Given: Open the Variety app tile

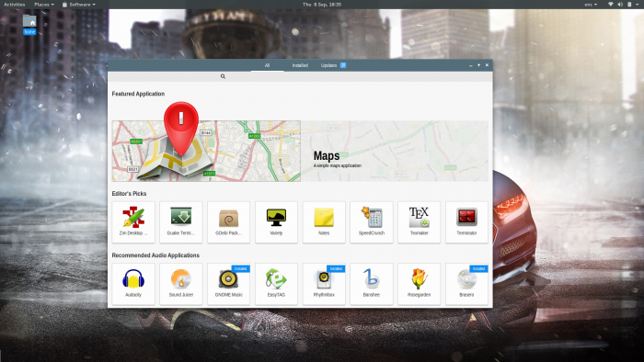Looking at the screenshot, I should pyautogui.click(x=276, y=221).
